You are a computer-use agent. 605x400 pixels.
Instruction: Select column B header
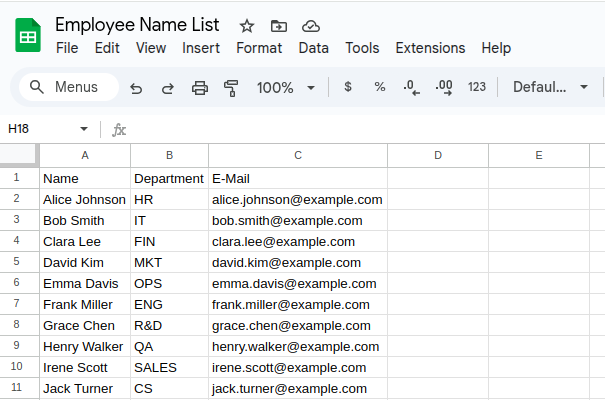169,155
